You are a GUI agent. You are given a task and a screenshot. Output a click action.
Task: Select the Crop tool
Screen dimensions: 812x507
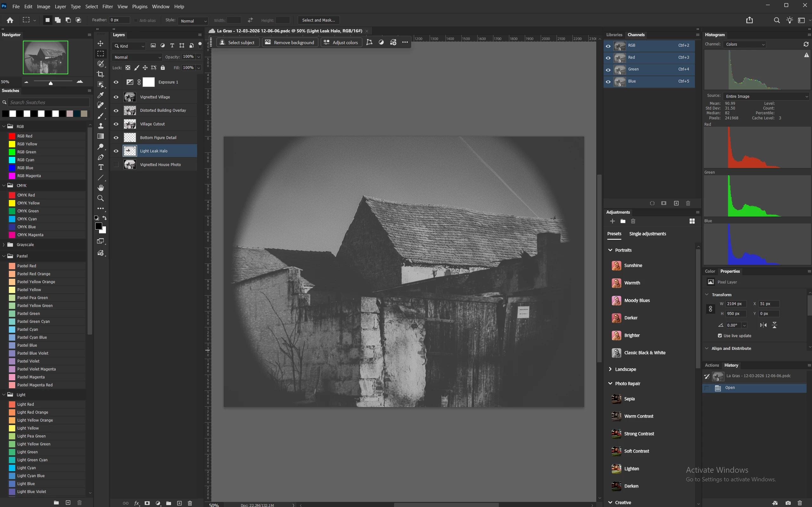[x=100, y=74]
